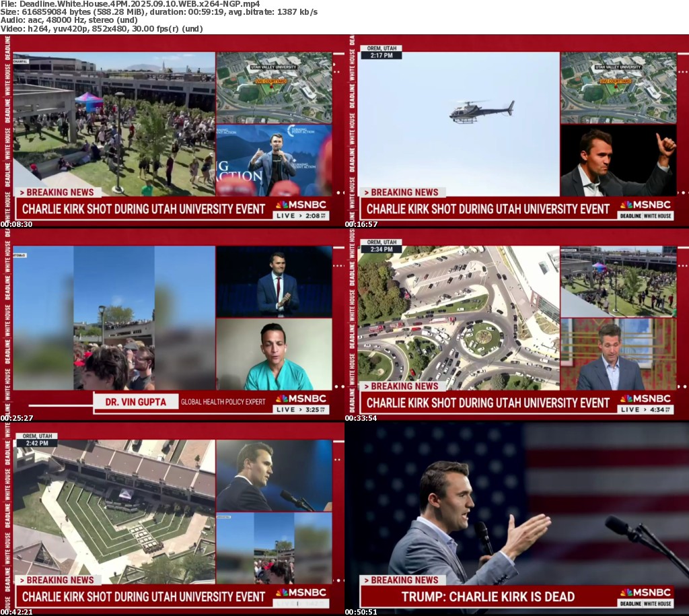Click the OREM, UTAH 2:34 PM location tag
Viewport: 689px width, 616px height.
click(382, 246)
